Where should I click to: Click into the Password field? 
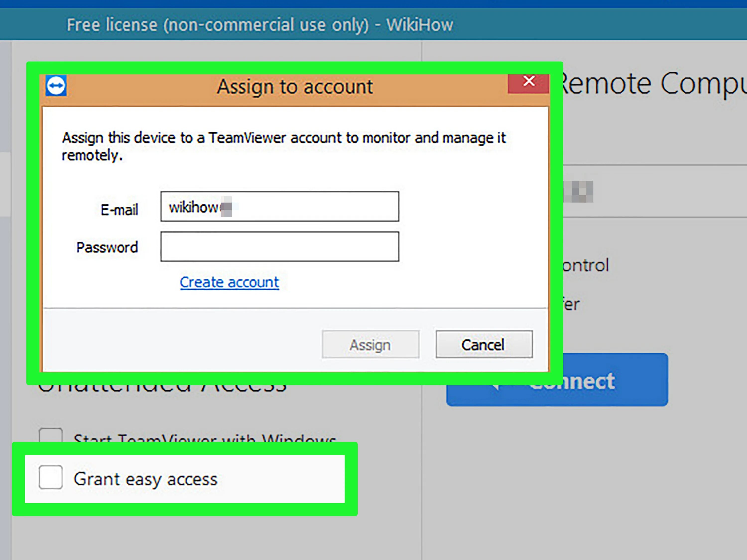pyautogui.click(x=280, y=247)
